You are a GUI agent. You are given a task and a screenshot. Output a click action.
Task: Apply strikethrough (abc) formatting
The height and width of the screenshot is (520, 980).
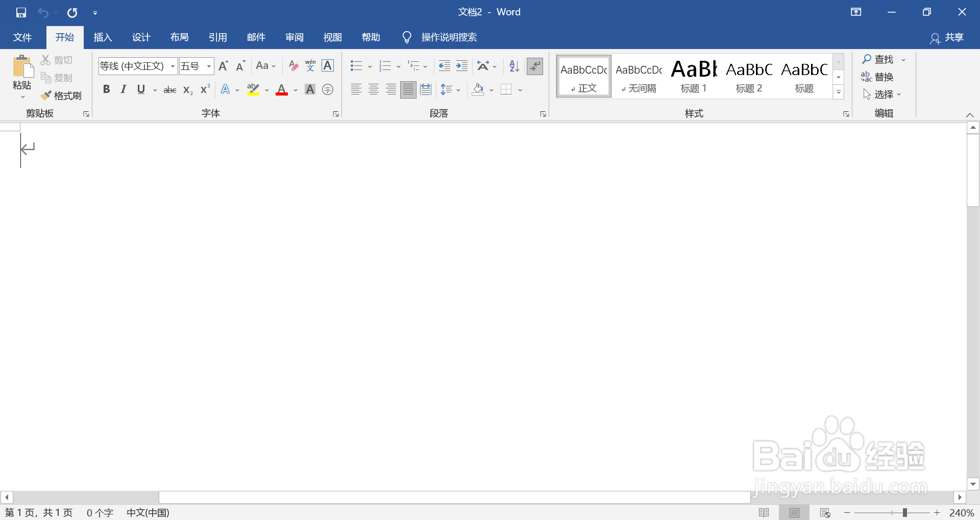tap(170, 90)
